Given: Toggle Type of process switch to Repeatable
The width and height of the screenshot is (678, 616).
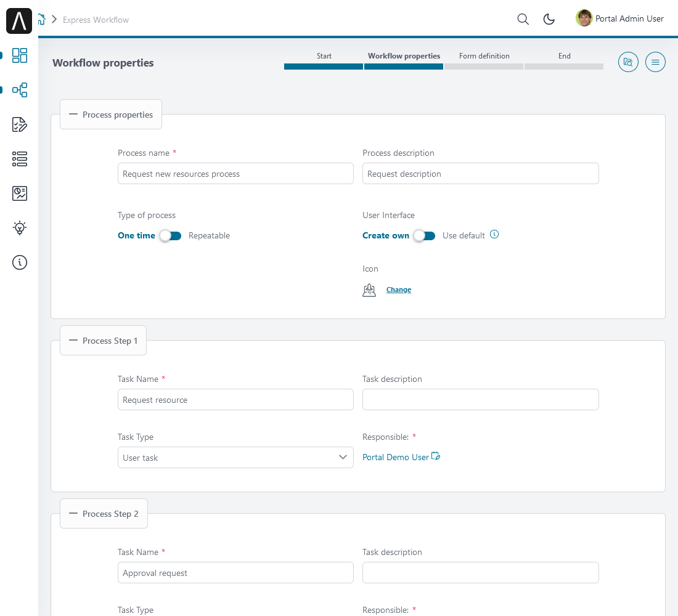Looking at the screenshot, I should pos(170,236).
